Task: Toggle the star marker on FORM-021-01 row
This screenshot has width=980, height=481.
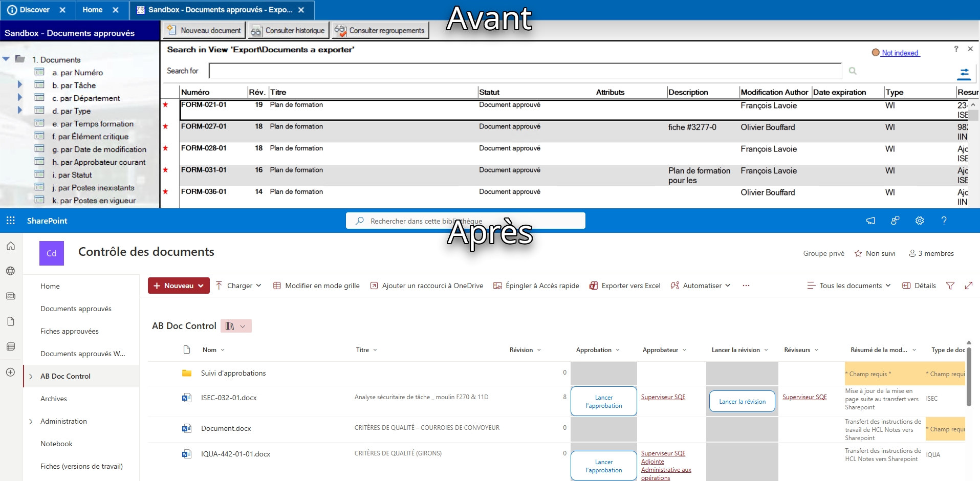Action: 166,105
